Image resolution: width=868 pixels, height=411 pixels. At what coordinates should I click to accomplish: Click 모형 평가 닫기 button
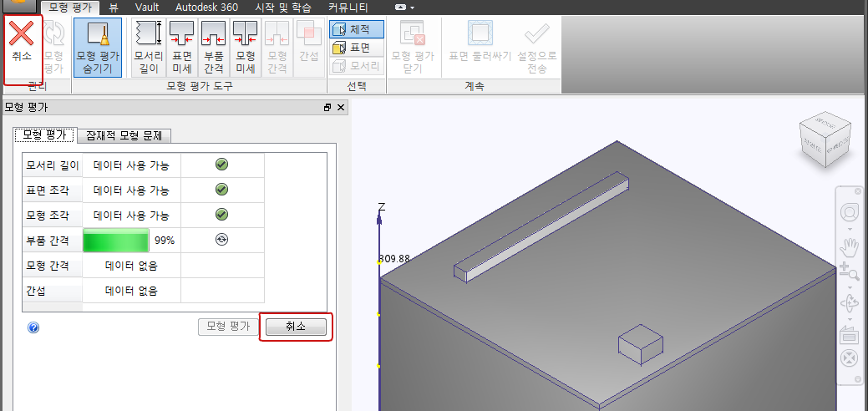413,47
